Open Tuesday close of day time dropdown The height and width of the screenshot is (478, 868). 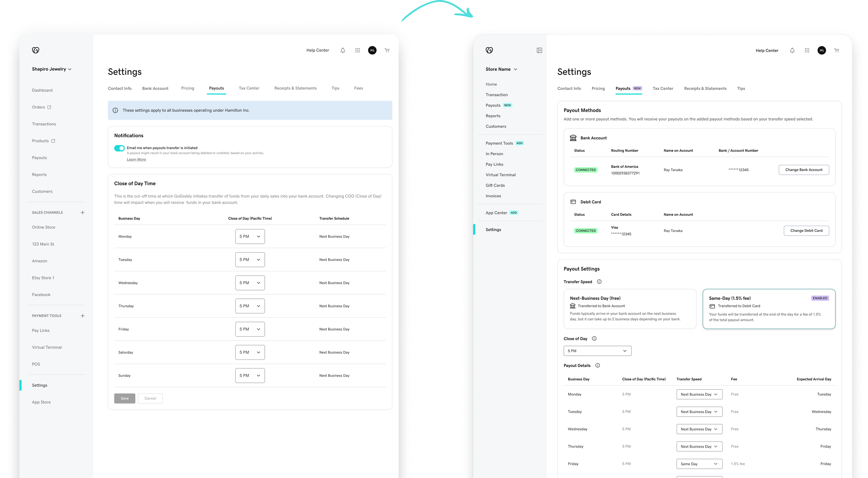pos(250,260)
